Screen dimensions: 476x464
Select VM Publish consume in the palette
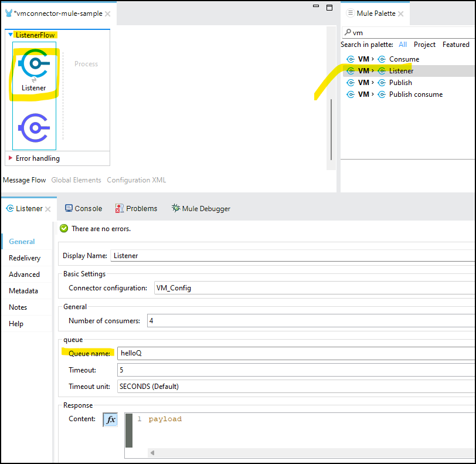409,94
